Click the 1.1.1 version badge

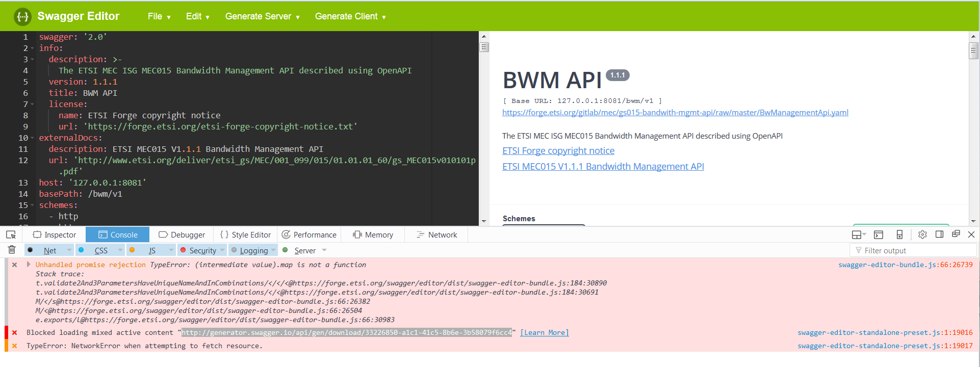click(617, 75)
